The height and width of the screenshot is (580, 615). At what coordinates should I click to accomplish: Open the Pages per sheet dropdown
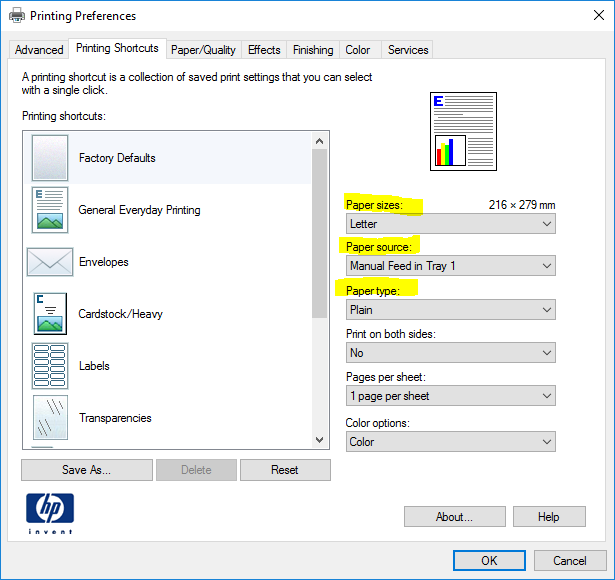point(450,396)
